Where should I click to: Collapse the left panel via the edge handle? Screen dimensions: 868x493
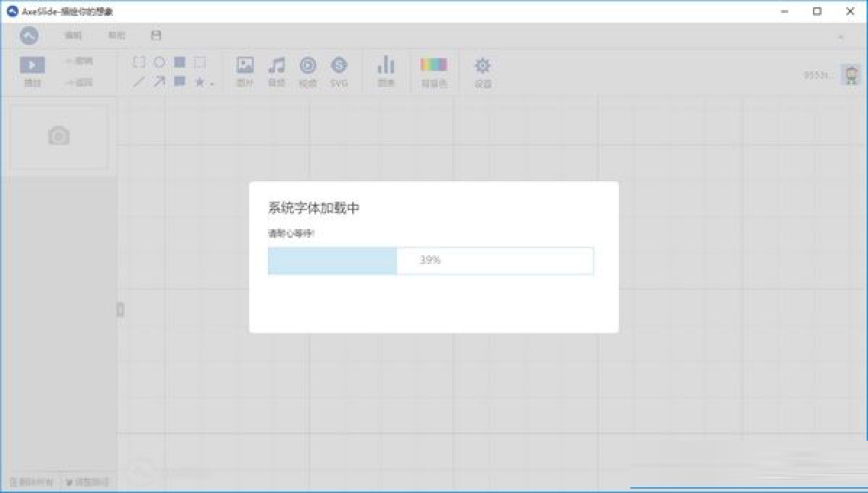click(x=120, y=309)
